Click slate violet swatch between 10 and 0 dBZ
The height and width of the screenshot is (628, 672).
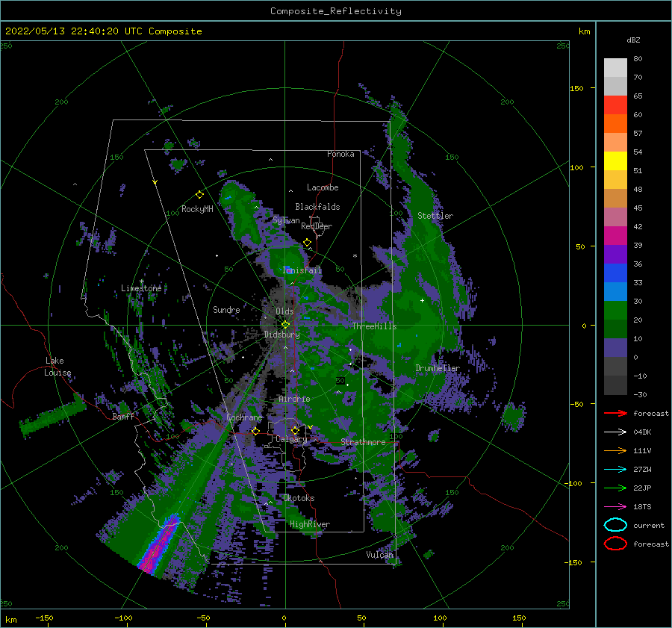coord(615,348)
